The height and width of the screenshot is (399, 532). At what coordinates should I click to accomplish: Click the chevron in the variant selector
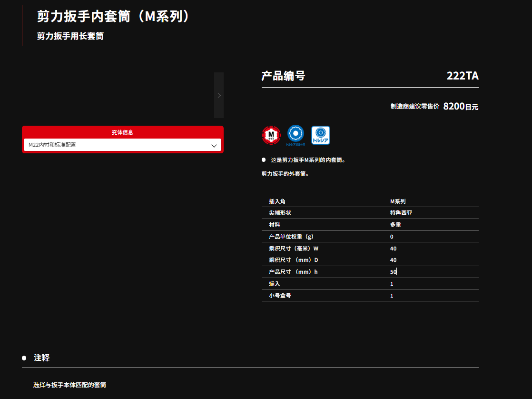[214, 145]
